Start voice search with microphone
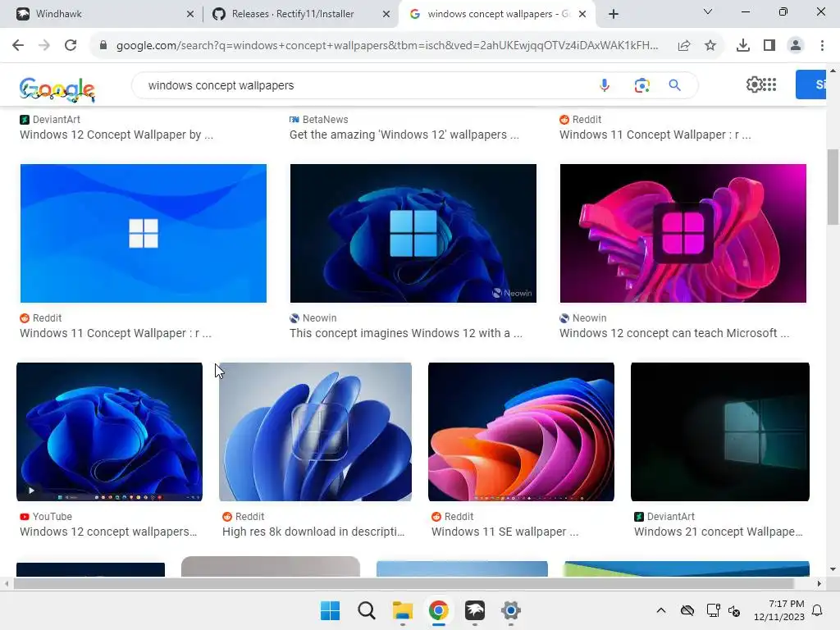 [x=605, y=85]
